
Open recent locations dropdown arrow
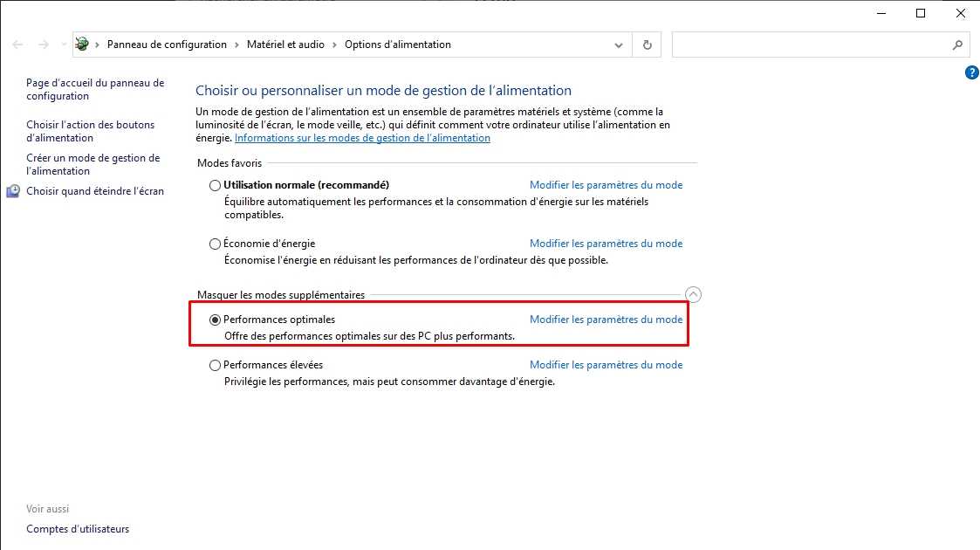pos(64,45)
